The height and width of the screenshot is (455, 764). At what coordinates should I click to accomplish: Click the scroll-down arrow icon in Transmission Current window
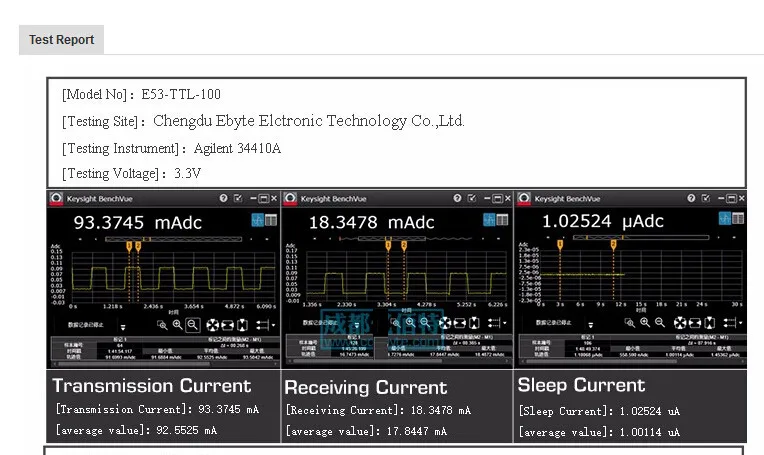click(x=123, y=327)
